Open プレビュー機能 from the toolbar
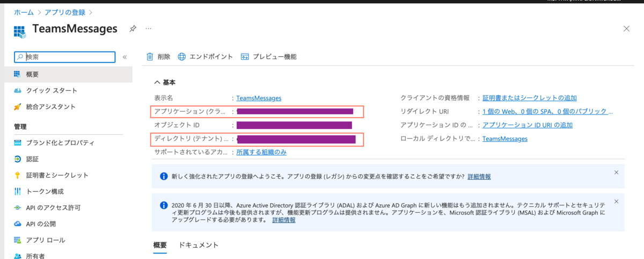Viewport: 644px width, 259px height. point(269,56)
